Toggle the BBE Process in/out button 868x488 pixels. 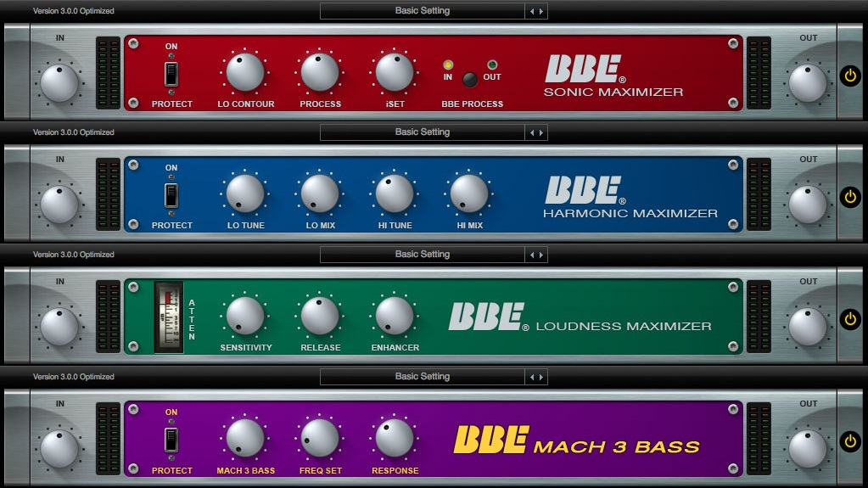pyautogui.click(x=470, y=80)
